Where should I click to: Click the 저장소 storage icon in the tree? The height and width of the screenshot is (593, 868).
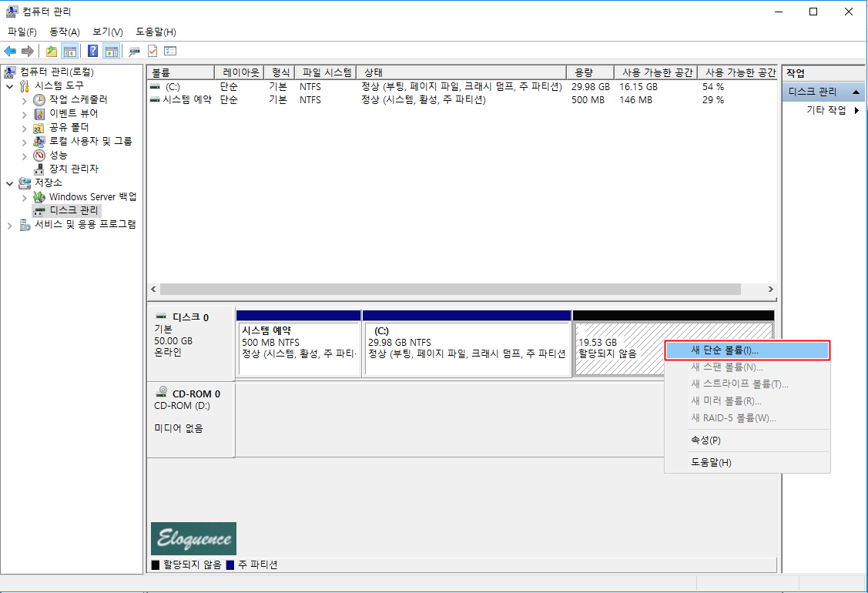point(25,183)
